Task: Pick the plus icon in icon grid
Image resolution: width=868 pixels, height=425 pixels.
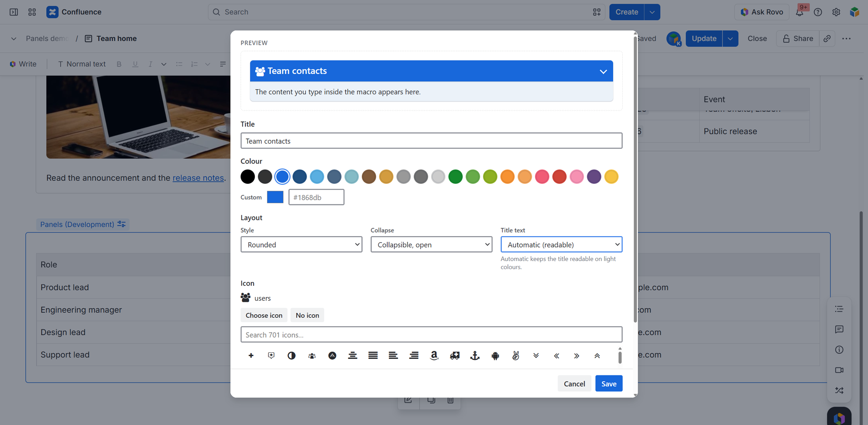Action: click(x=251, y=356)
